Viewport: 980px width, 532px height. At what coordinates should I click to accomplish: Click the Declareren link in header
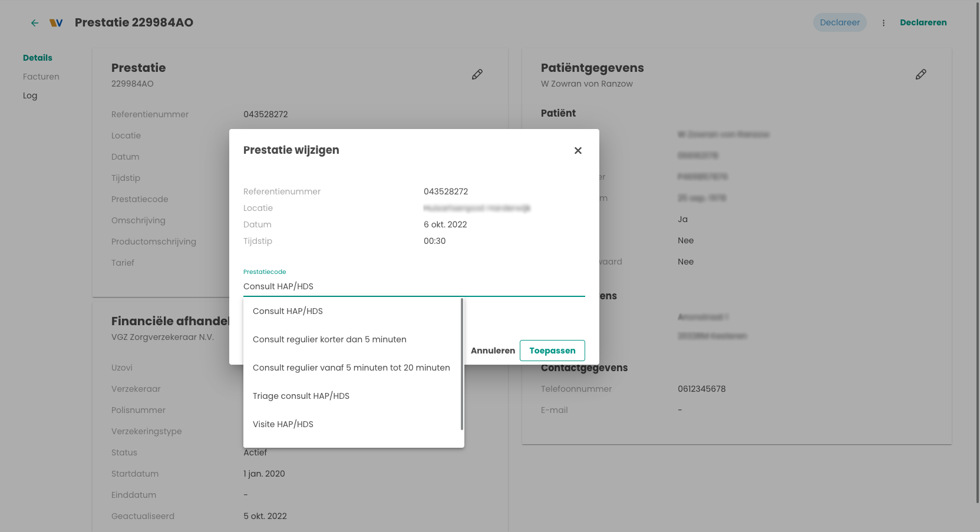pyautogui.click(x=923, y=22)
